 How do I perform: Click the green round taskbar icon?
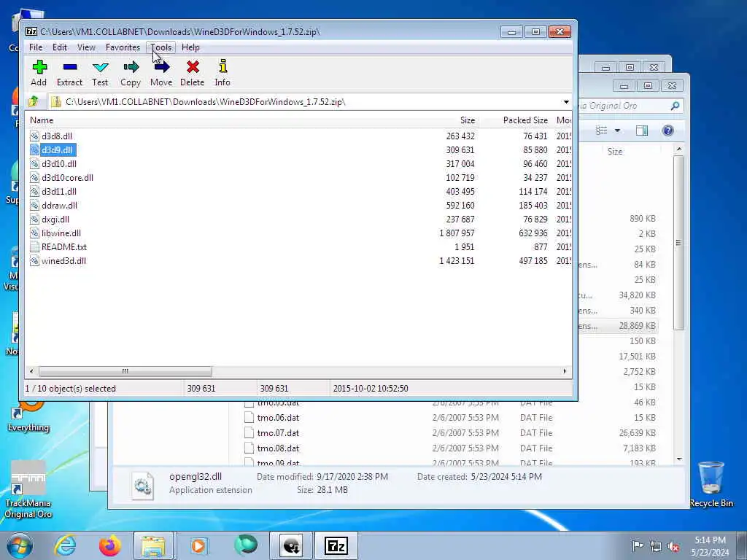tap(246, 545)
